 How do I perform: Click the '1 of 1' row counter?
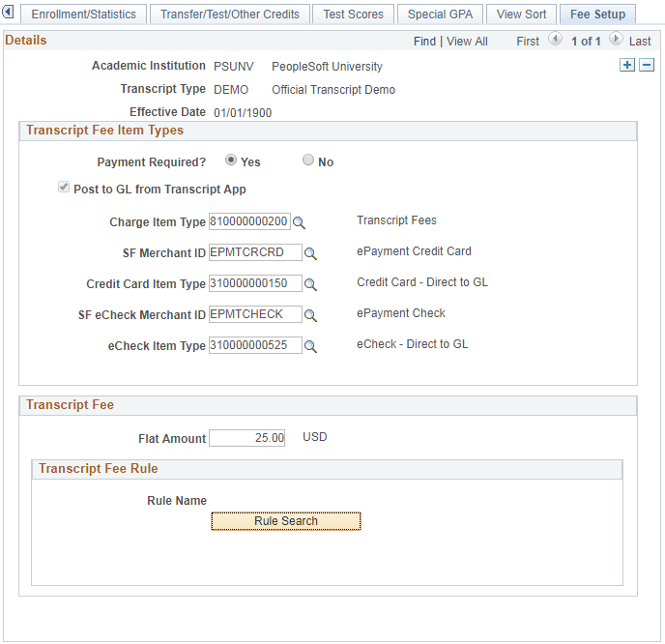pos(586,42)
